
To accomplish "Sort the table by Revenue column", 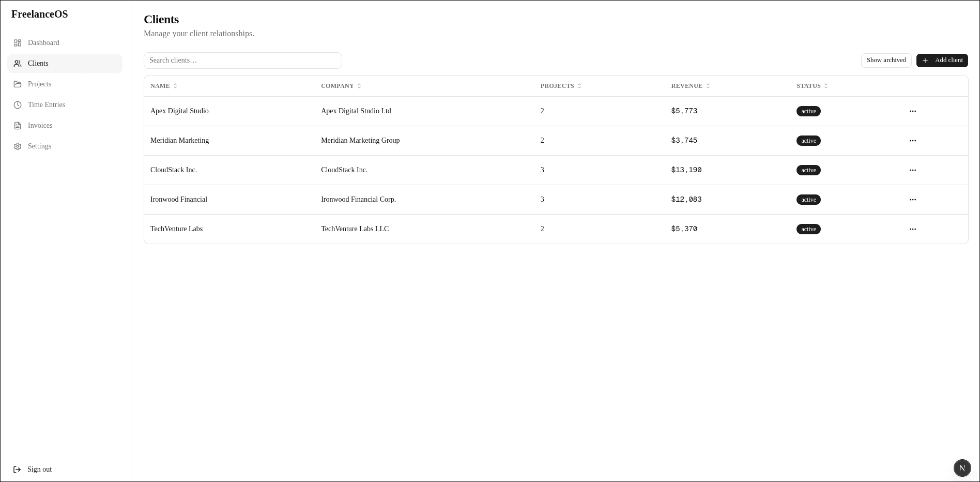I will [691, 86].
